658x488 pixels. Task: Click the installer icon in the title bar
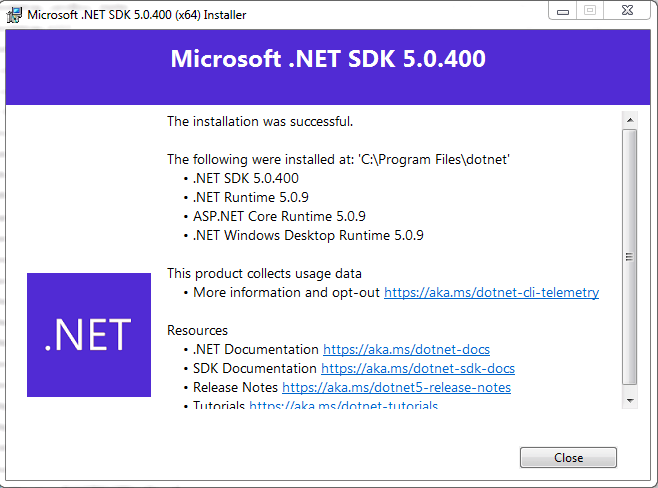(14, 15)
